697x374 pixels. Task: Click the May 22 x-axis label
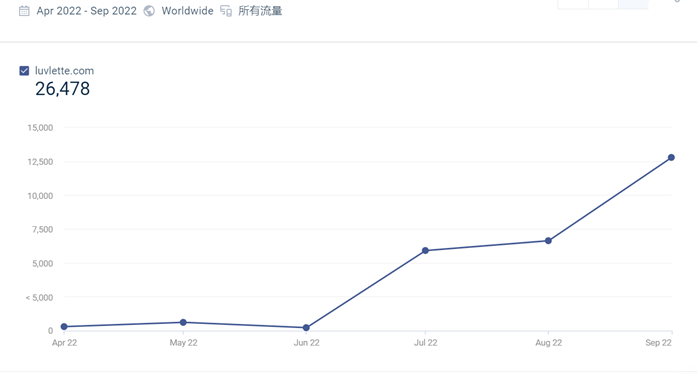184,343
